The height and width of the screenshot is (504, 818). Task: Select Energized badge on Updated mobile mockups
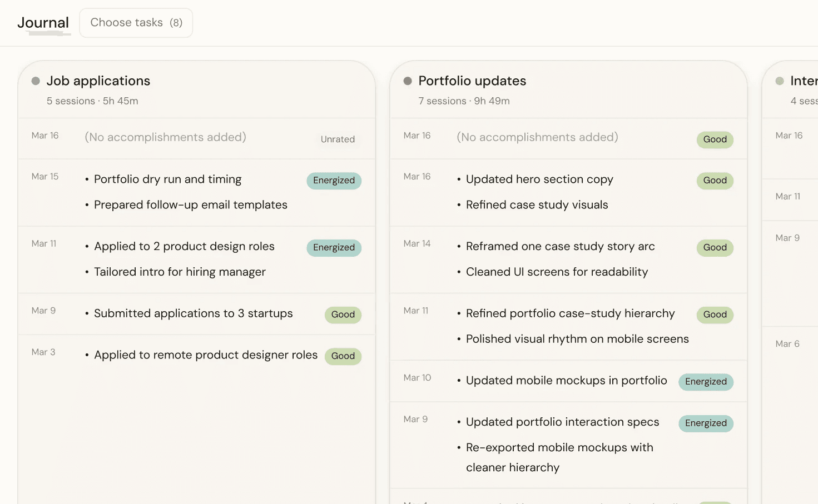tap(706, 382)
